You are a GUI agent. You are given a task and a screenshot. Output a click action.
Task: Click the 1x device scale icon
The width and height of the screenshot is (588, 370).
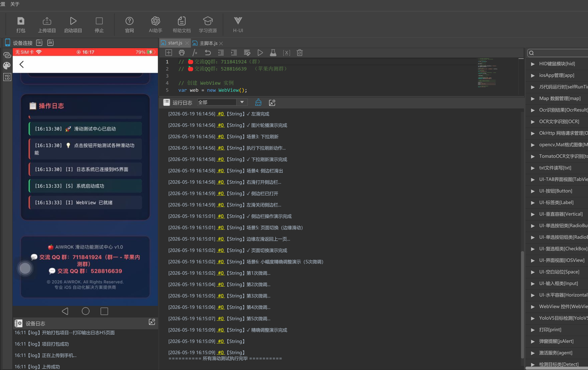coord(39,43)
